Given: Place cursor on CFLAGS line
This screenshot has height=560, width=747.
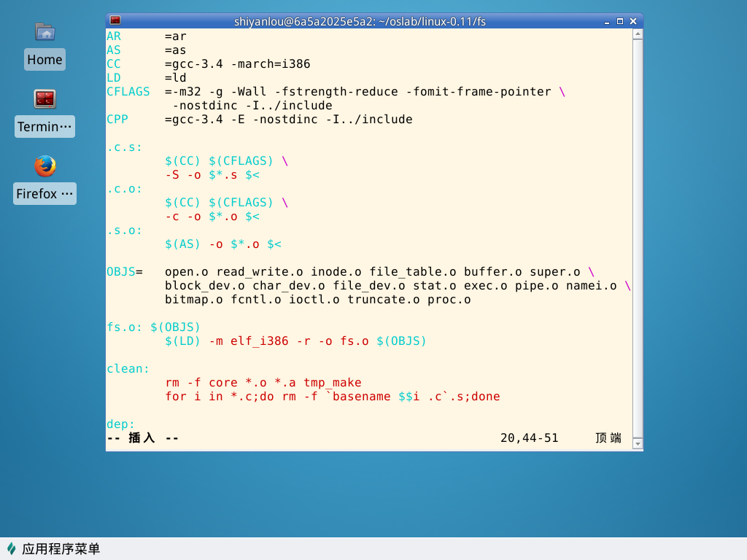Looking at the screenshot, I should tap(336, 92).
